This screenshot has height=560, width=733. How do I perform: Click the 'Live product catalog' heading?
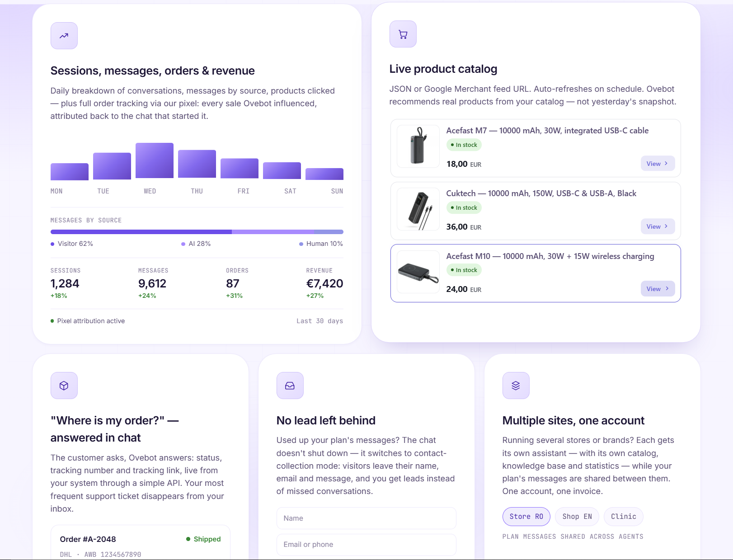(443, 69)
